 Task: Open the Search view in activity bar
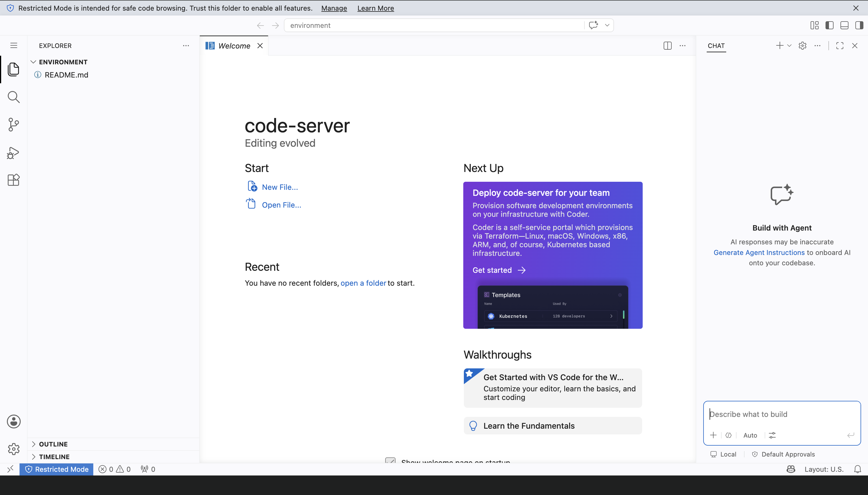(x=13, y=97)
